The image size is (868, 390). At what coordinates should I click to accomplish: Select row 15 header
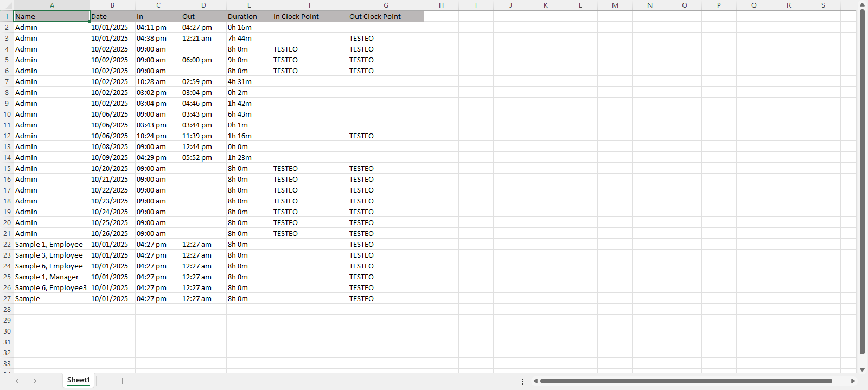click(7, 168)
